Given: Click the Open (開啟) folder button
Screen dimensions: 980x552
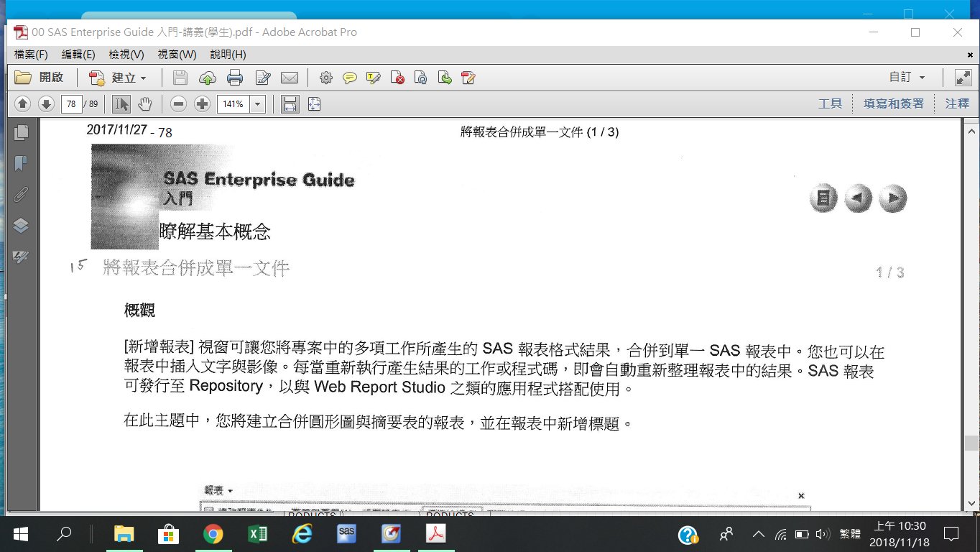Looking at the screenshot, I should click(40, 78).
